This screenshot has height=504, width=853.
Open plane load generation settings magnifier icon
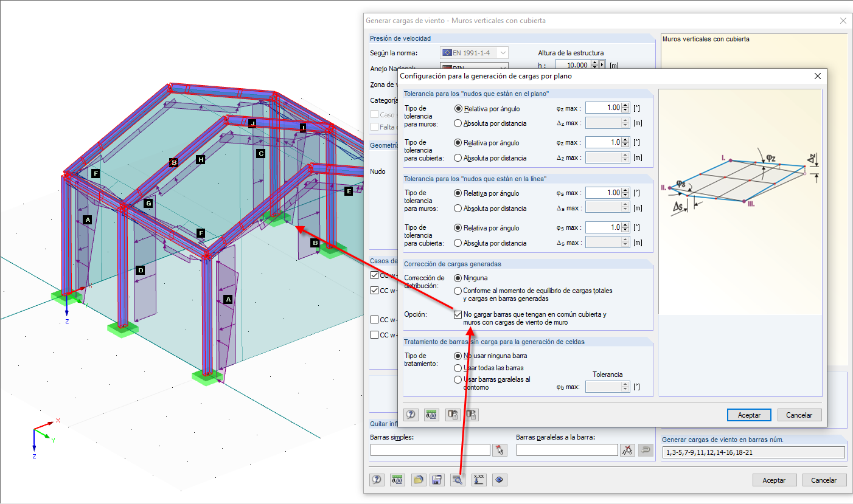[458, 480]
